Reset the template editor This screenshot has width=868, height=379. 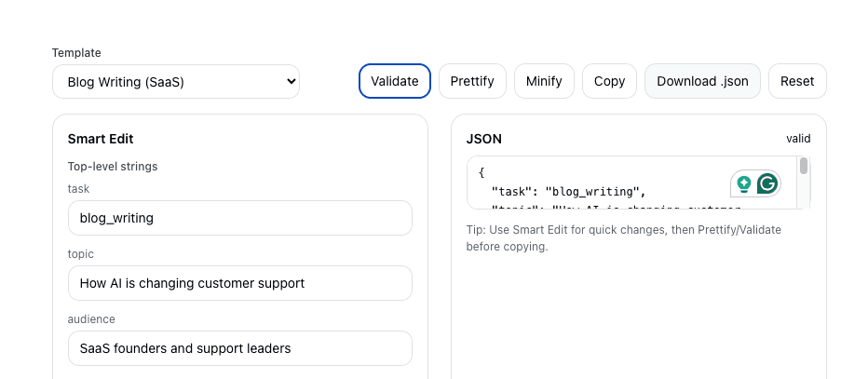797,81
